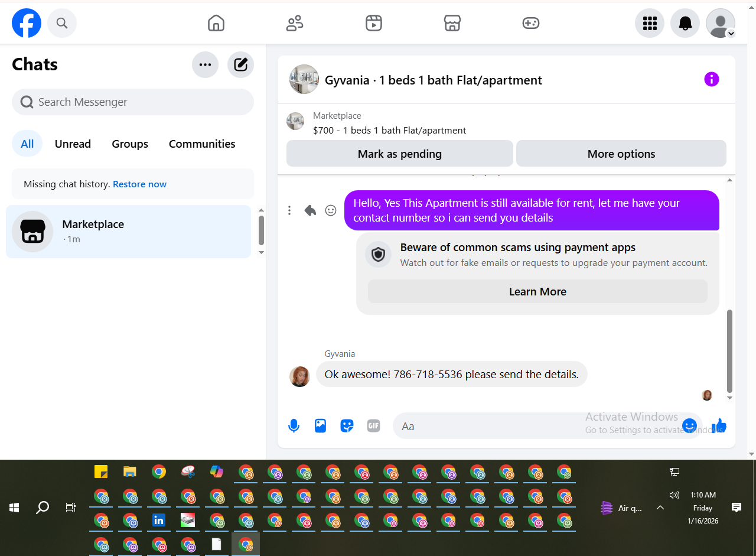Screen dimensions: 756x556
Task: Open the Marketplace storefront icon in top navigation
Action: point(452,23)
